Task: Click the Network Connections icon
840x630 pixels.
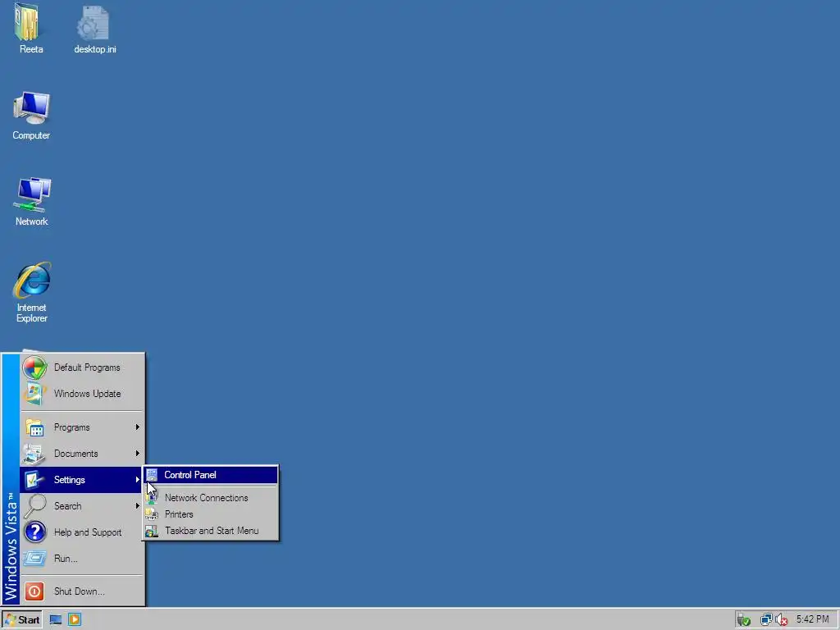Action: (x=152, y=498)
